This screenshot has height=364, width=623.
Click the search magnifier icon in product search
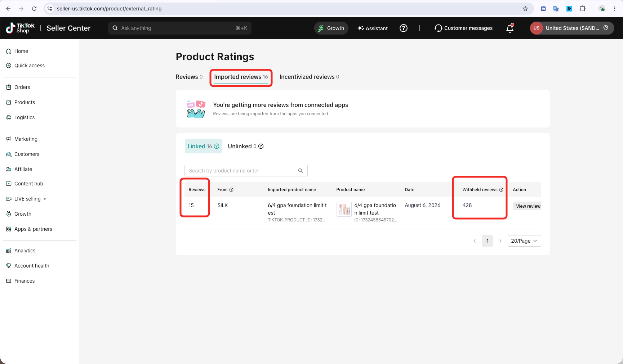[x=301, y=171]
